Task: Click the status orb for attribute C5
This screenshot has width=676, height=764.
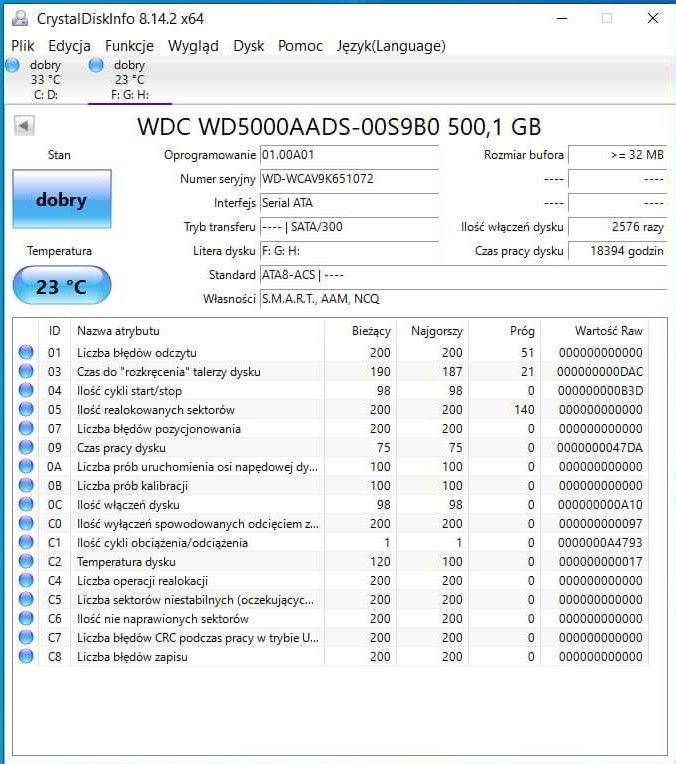Action: pos(26,599)
